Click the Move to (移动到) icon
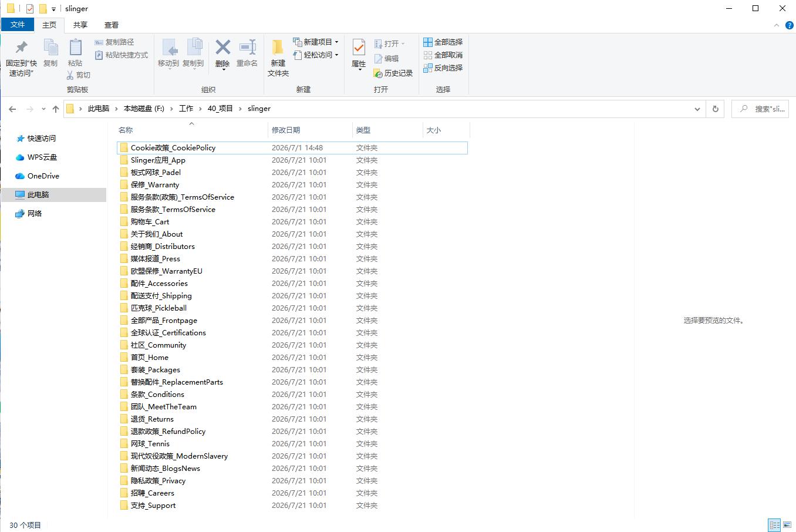The image size is (796, 532). [169, 48]
